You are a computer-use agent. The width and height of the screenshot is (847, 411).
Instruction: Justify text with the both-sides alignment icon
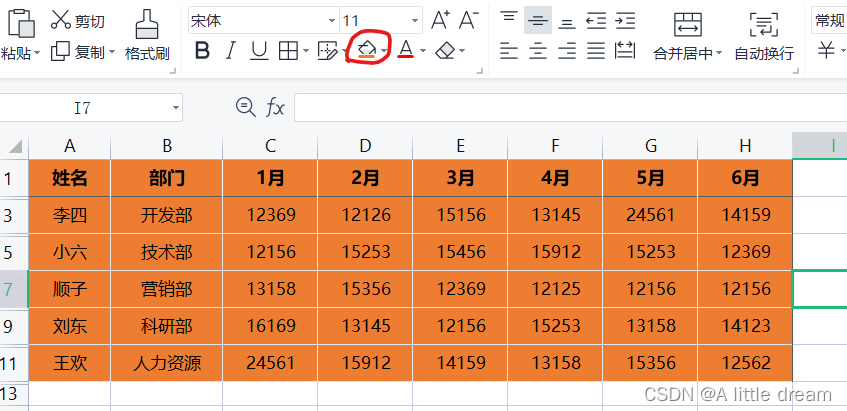pos(596,51)
